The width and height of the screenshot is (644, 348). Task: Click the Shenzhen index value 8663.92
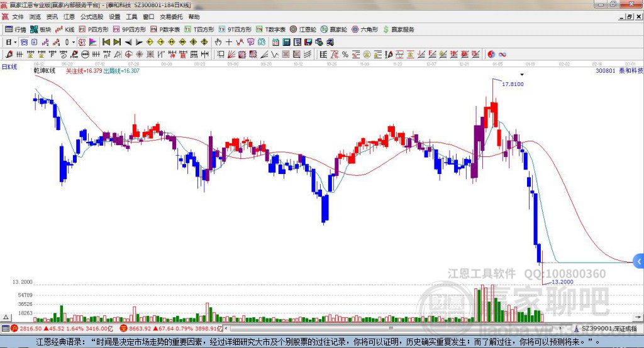pyautogui.click(x=140, y=329)
